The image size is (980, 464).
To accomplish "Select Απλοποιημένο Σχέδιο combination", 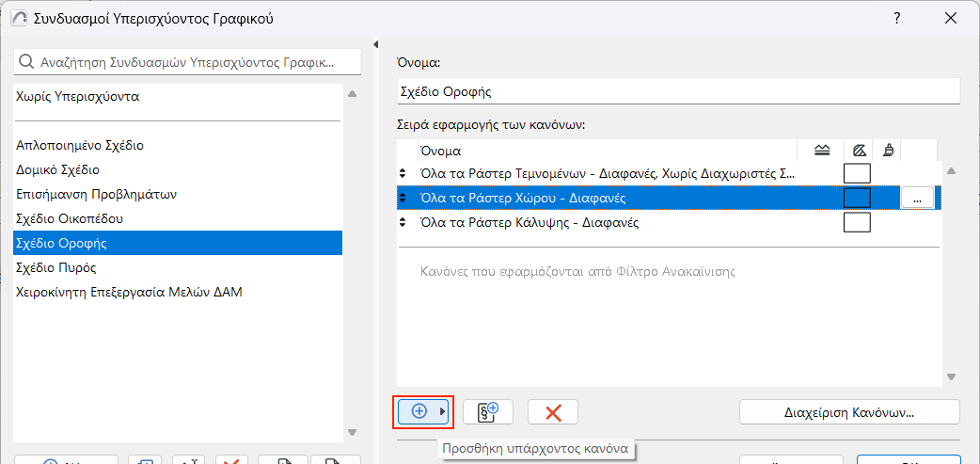I will pos(80,146).
